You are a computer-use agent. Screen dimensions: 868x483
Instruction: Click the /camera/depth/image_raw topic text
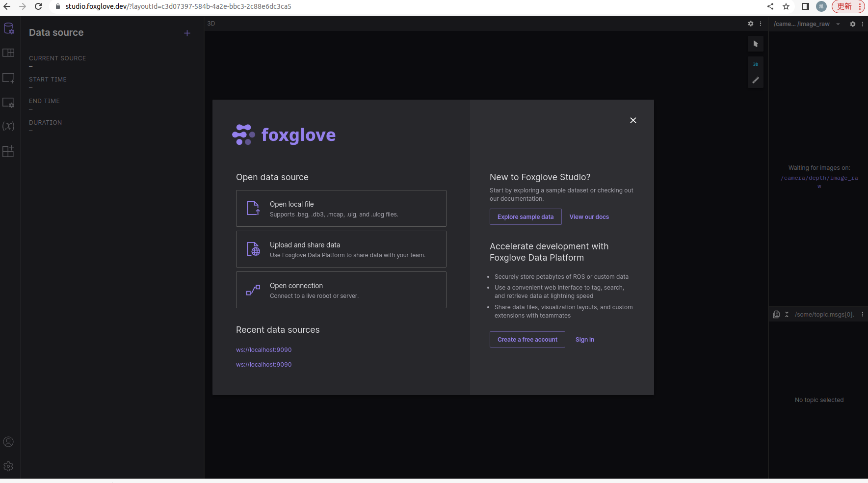(819, 182)
